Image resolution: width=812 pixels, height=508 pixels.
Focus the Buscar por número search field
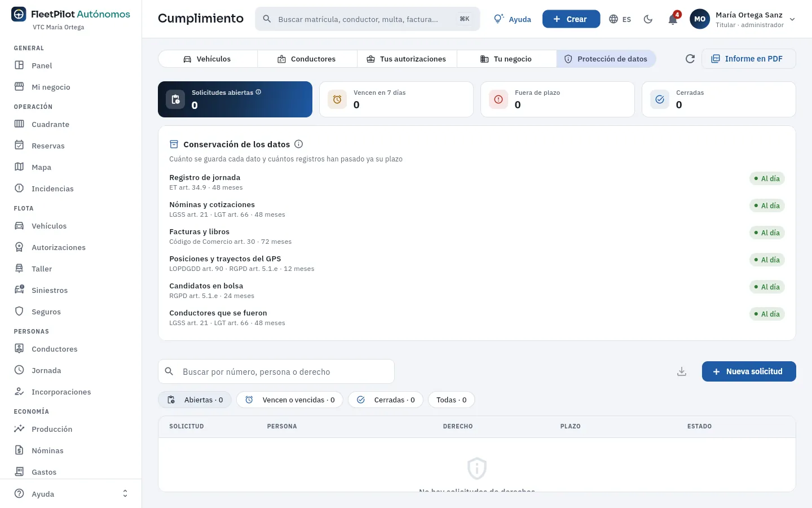[x=276, y=371]
